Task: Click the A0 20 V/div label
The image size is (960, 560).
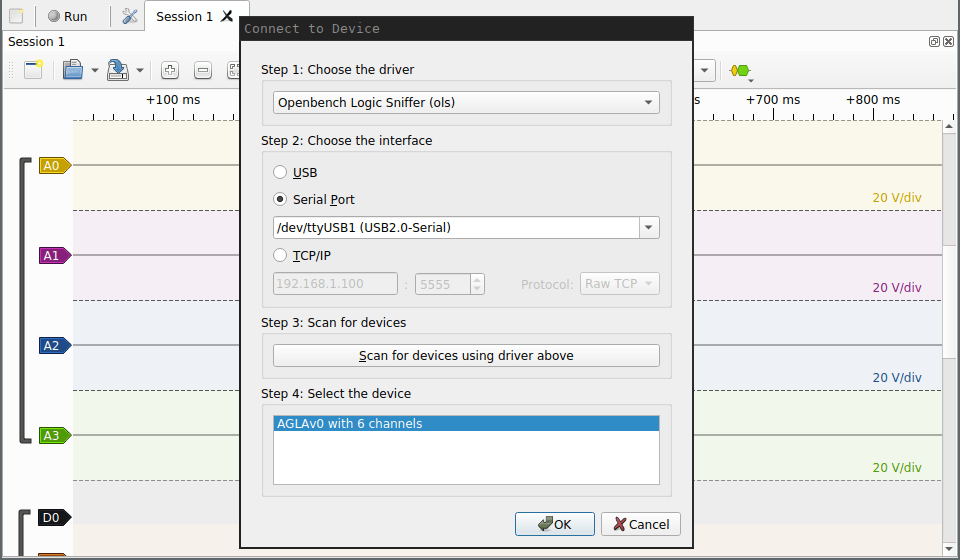Action: [x=897, y=198]
